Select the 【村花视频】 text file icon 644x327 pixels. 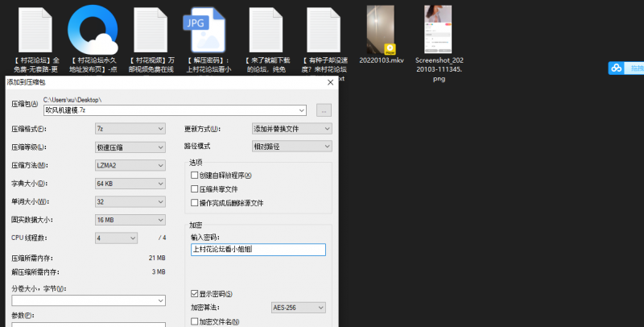(x=149, y=30)
